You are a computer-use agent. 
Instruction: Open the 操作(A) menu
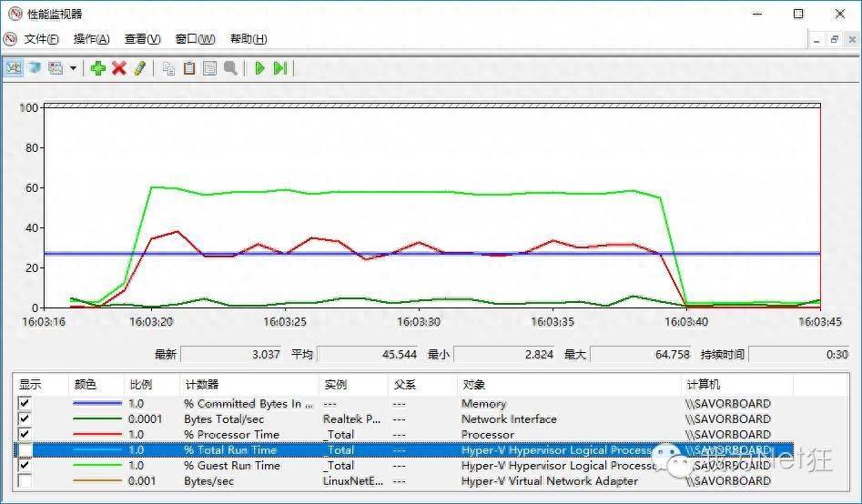click(x=91, y=39)
